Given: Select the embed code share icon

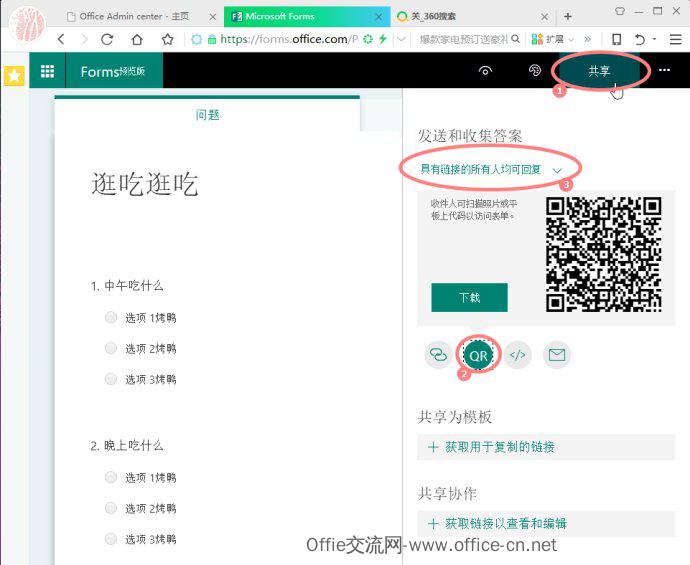Looking at the screenshot, I should (x=518, y=355).
